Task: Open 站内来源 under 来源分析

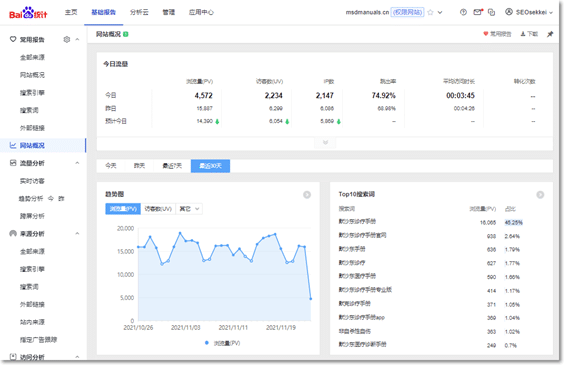Action: click(x=32, y=322)
